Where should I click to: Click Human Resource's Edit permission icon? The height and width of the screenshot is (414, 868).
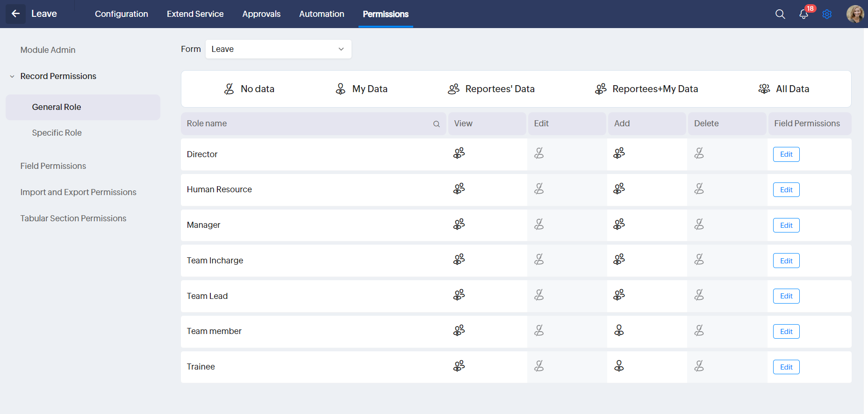pos(539,189)
